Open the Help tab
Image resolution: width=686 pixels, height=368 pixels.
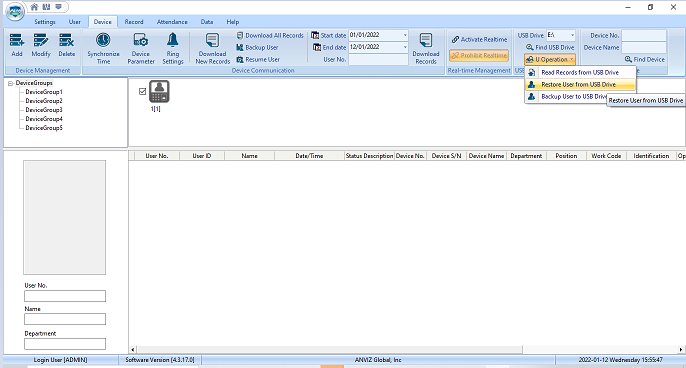(x=233, y=22)
